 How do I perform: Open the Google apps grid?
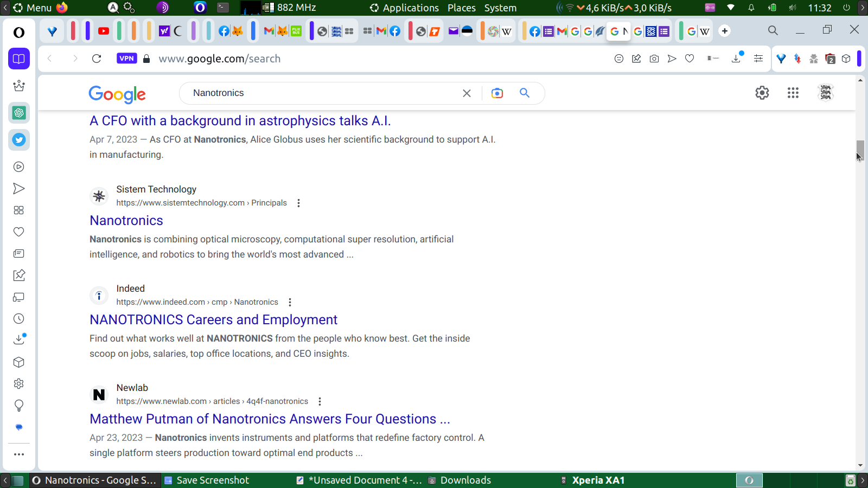coord(793,93)
